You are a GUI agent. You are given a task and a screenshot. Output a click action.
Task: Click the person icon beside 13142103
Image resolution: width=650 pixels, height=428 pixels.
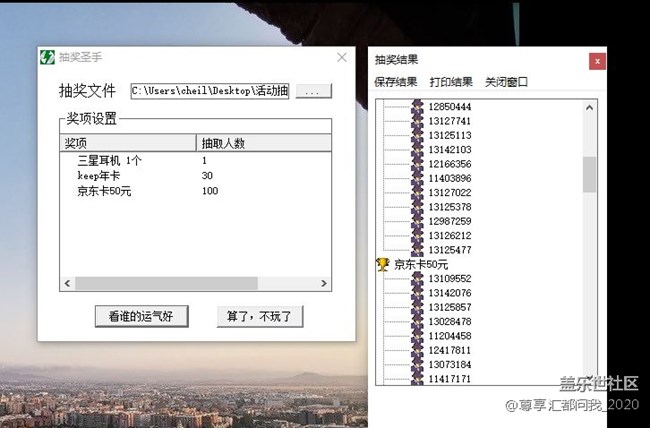417,149
